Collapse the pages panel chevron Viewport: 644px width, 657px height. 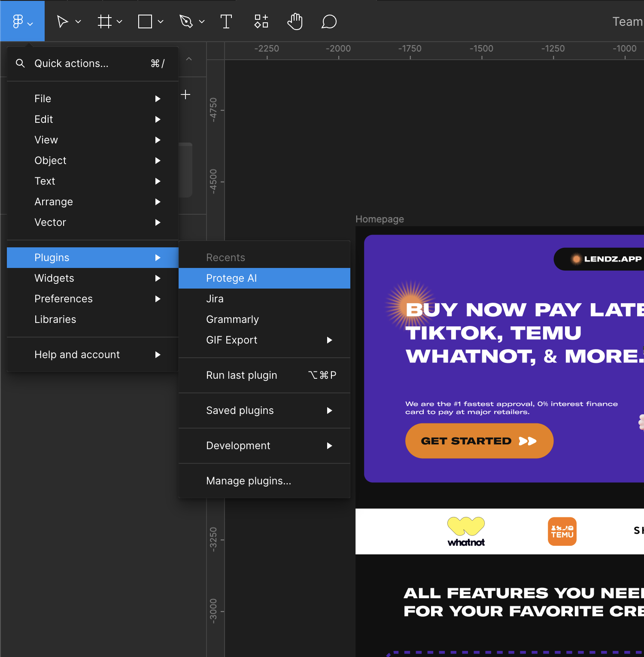[189, 59]
